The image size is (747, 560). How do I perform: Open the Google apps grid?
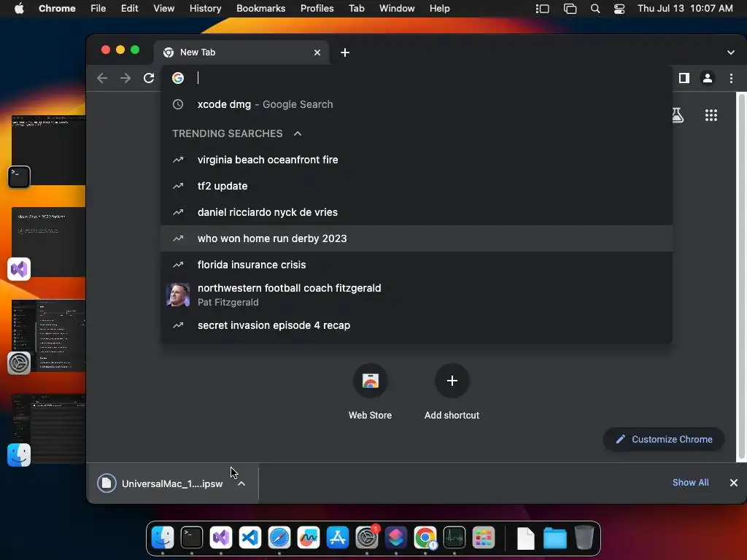(711, 115)
